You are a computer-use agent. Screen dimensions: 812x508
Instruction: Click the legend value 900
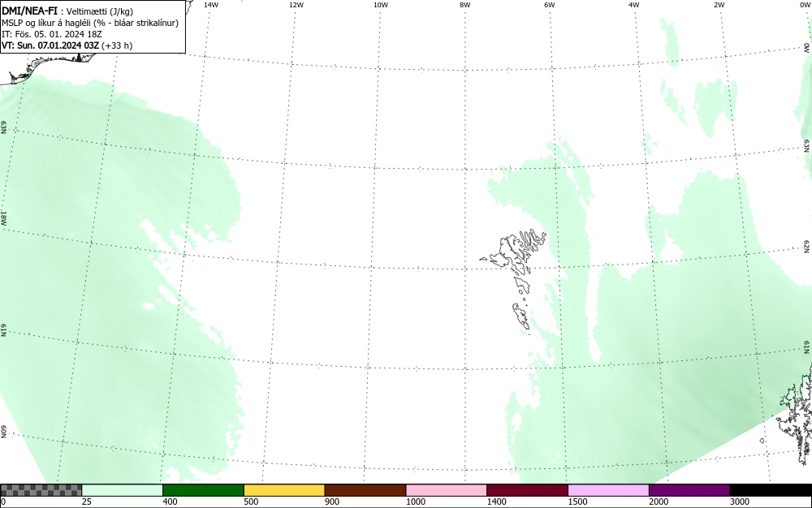coord(332,502)
